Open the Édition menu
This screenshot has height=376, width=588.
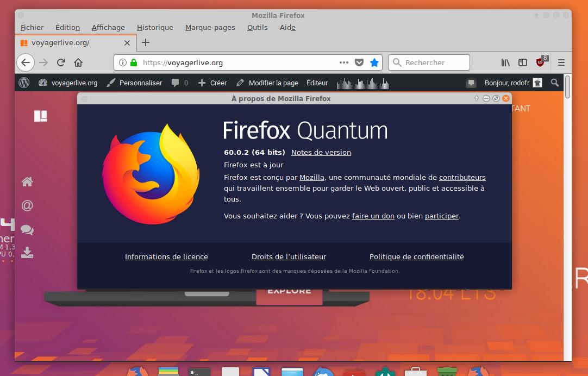[x=67, y=27]
